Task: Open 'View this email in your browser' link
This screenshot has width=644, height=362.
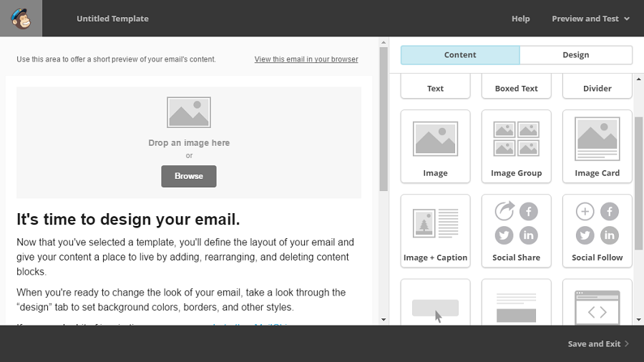Action: pos(306,59)
